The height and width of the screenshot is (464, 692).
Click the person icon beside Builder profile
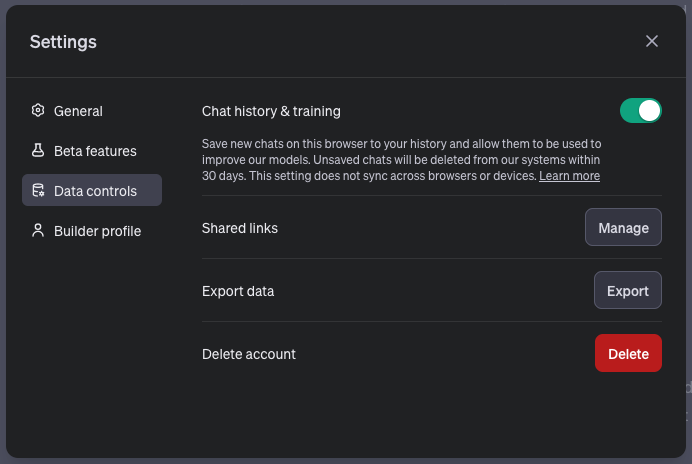pyautogui.click(x=38, y=230)
